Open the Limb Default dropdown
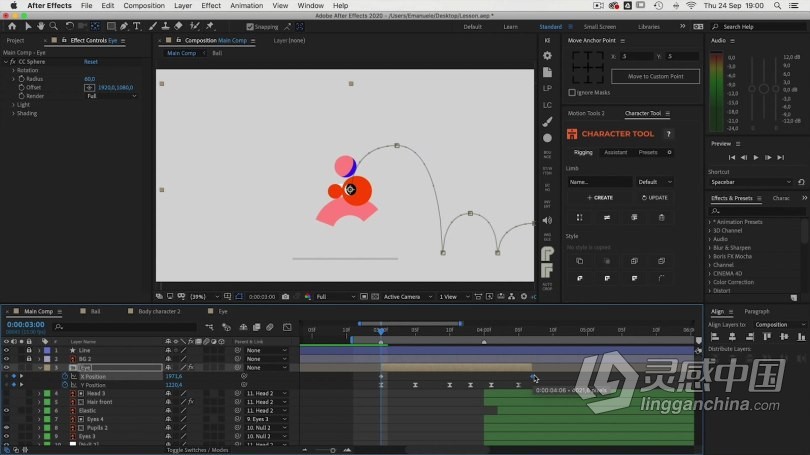Screen dimensions: 810x455 pyautogui.click(x=654, y=182)
